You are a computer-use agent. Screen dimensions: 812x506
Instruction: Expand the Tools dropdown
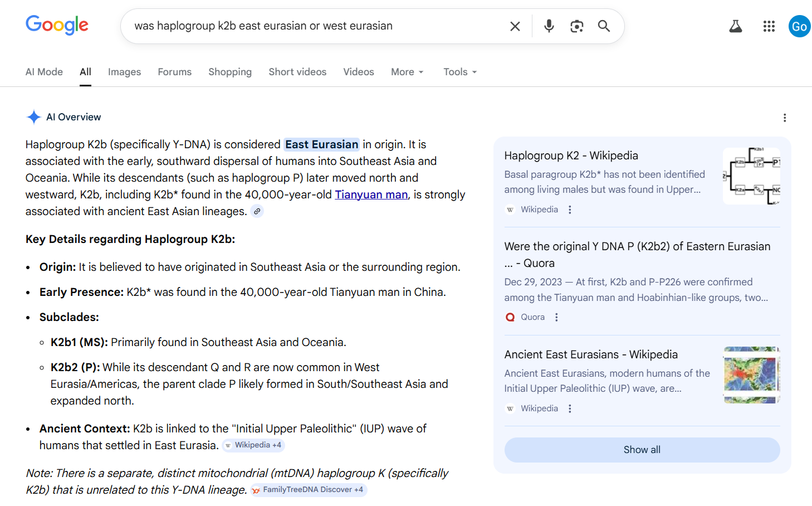pos(460,72)
